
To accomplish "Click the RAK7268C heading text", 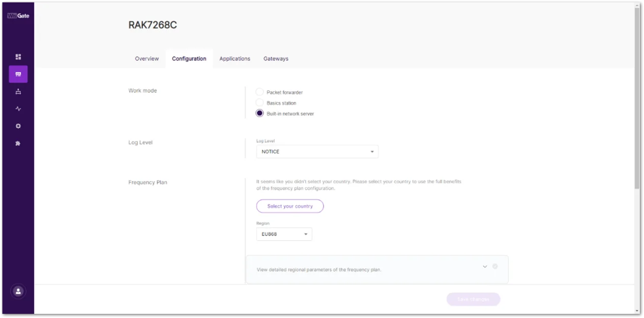I will tap(153, 25).
